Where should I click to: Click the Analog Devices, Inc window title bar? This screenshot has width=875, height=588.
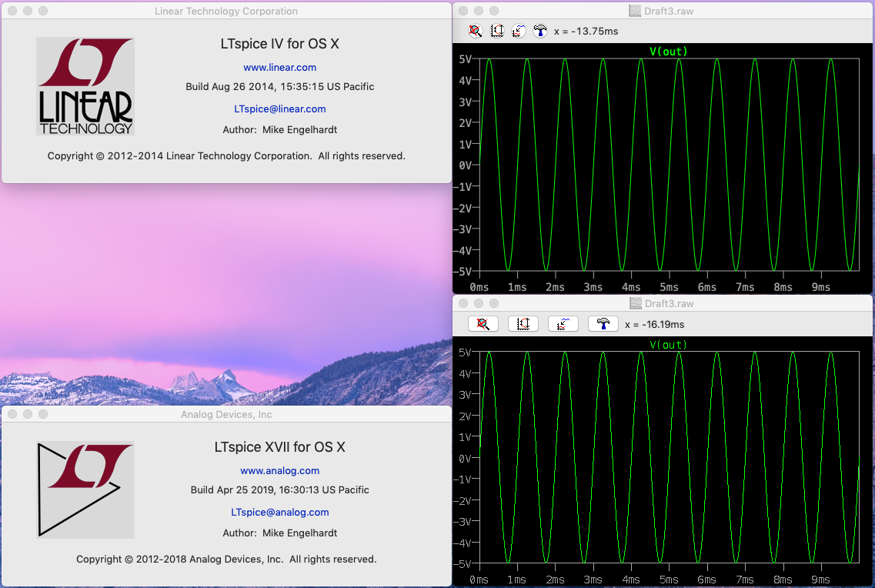tap(226, 414)
